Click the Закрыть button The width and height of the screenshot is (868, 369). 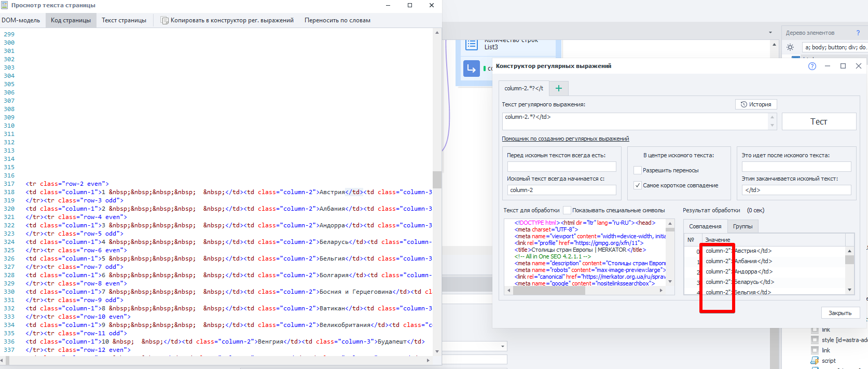click(840, 313)
